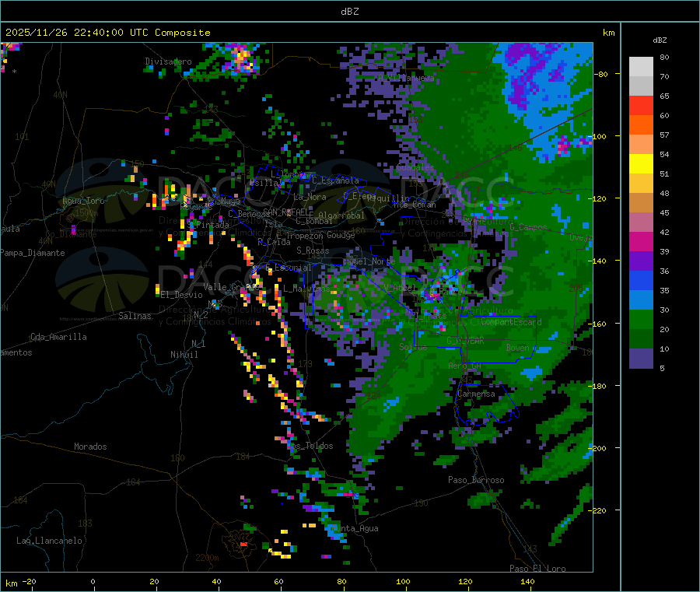Image resolution: width=700 pixels, height=592 pixels.
Task: Select the dark green 20–10 dBZ swatch
Action: [x=641, y=339]
